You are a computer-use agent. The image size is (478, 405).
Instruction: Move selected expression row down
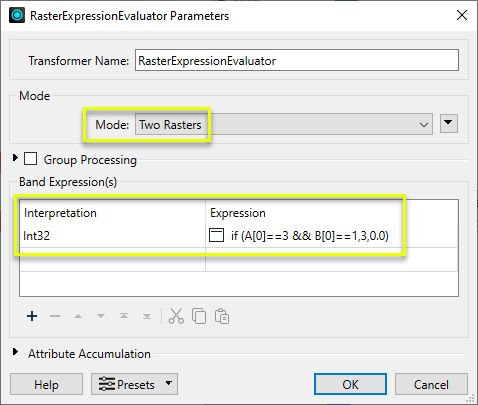coord(101,316)
